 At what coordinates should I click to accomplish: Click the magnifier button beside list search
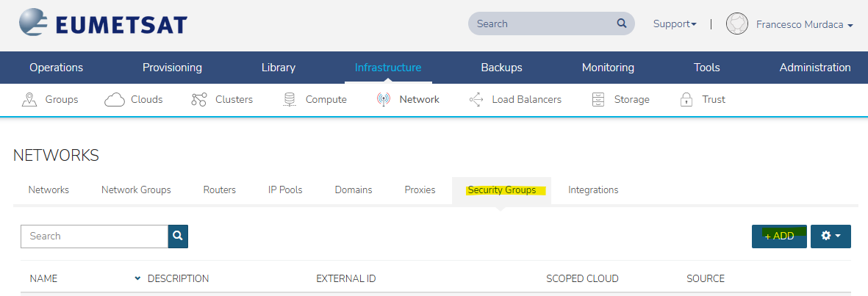(178, 237)
